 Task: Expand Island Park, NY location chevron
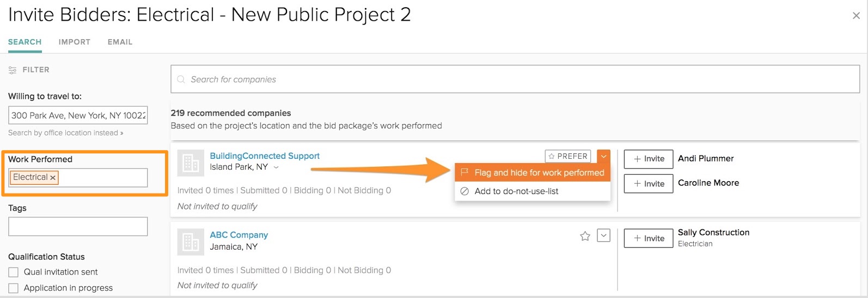tap(276, 167)
